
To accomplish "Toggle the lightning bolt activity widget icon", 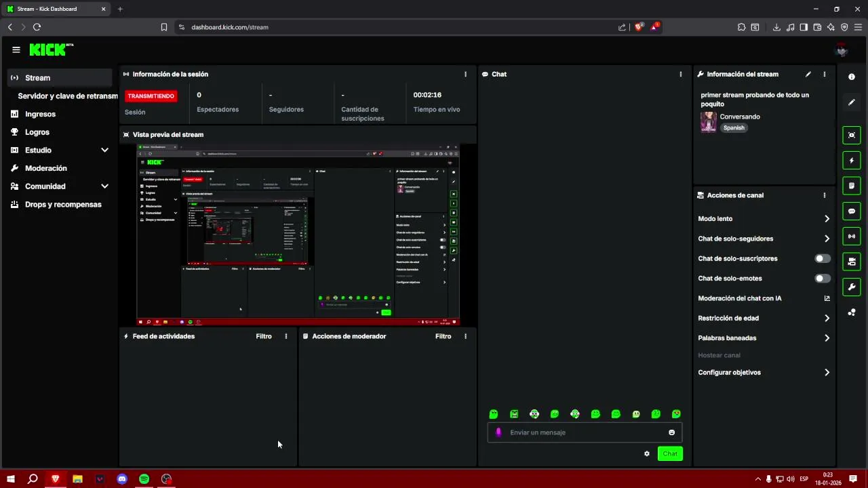I will click(x=852, y=161).
